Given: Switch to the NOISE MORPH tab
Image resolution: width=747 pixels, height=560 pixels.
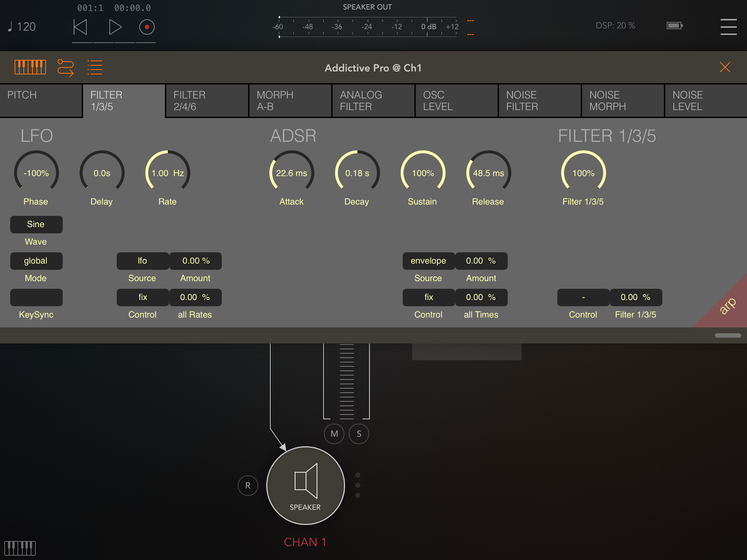Looking at the screenshot, I should (622, 100).
